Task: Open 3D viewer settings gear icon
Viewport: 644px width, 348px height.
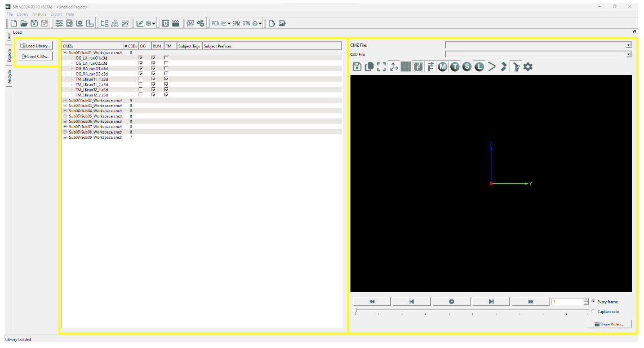Action: coord(528,67)
